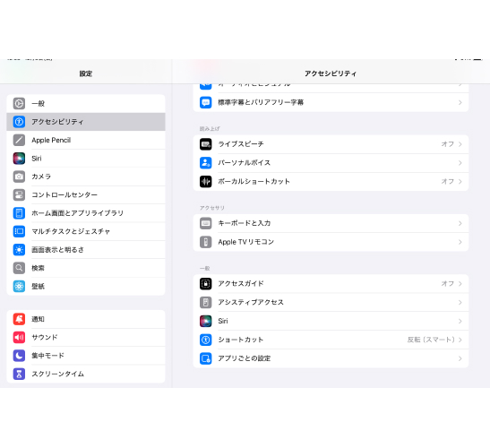490x448 pixels.
Task: Tap 反転 (スマート) value on ショートカット
Action: (431, 340)
